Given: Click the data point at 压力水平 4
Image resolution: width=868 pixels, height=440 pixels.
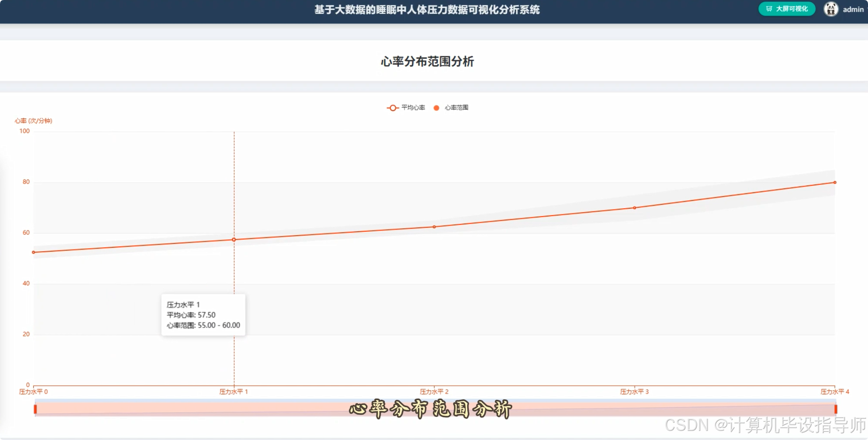Looking at the screenshot, I should click(835, 182).
